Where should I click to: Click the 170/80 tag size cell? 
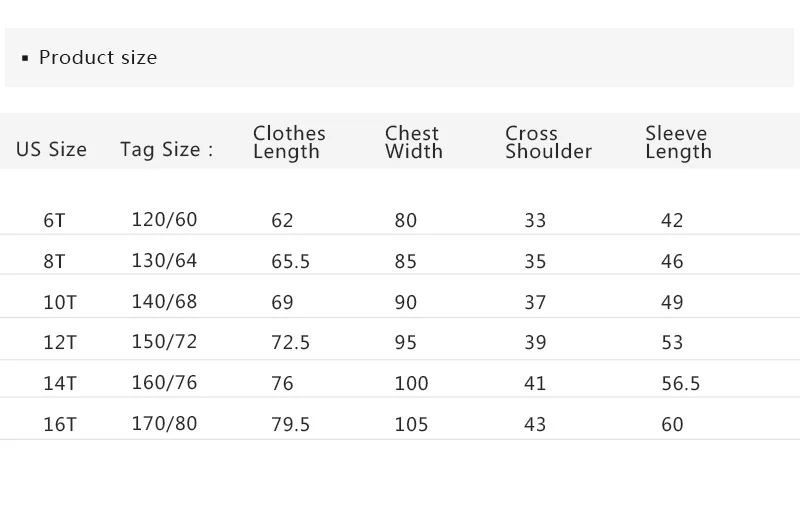click(x=164, y=423)
